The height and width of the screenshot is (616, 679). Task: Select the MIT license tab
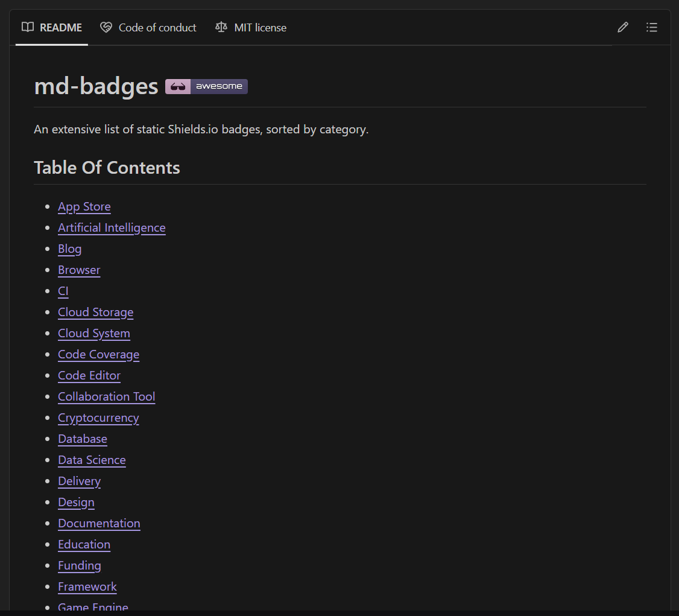click(251, 28)
